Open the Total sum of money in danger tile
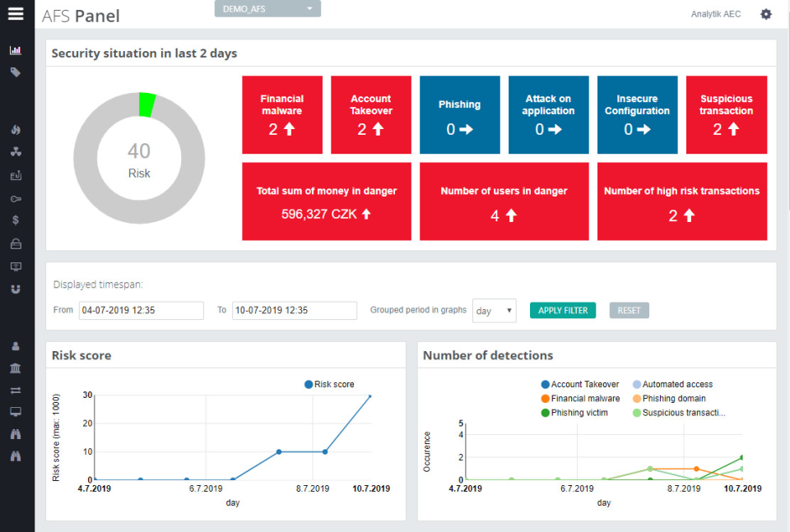790x532 pixels. tap(327, 201)
